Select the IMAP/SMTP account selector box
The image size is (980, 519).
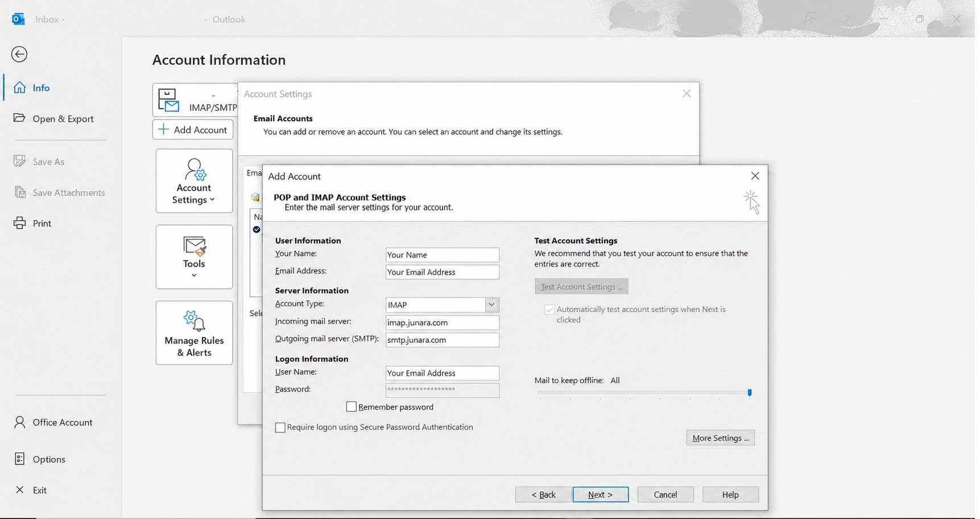point(195,100)
